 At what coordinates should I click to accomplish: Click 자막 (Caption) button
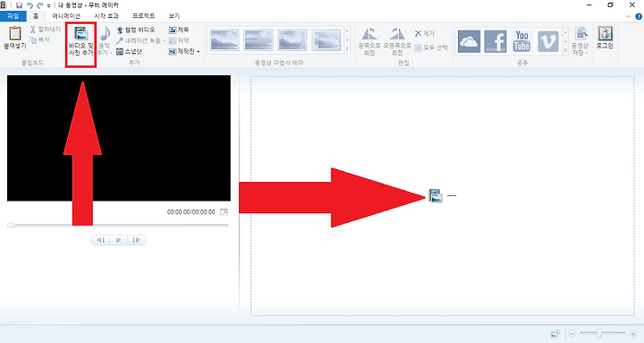tap(179, 40)
